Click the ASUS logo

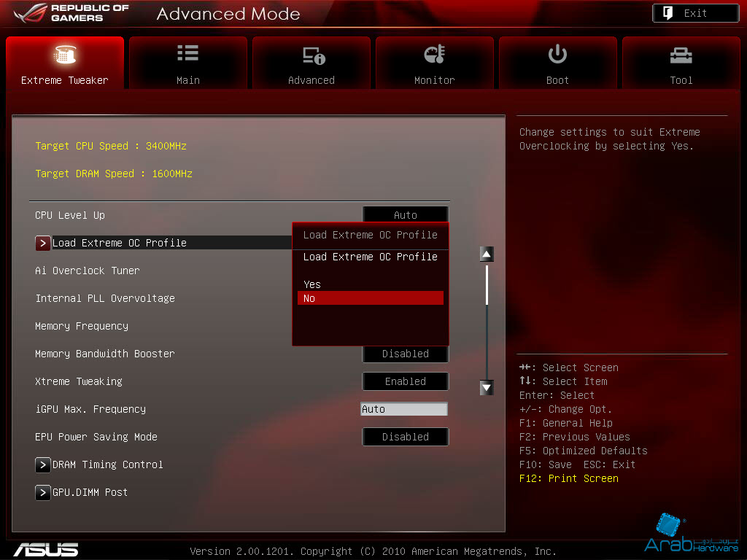click(x=46, y=550)
